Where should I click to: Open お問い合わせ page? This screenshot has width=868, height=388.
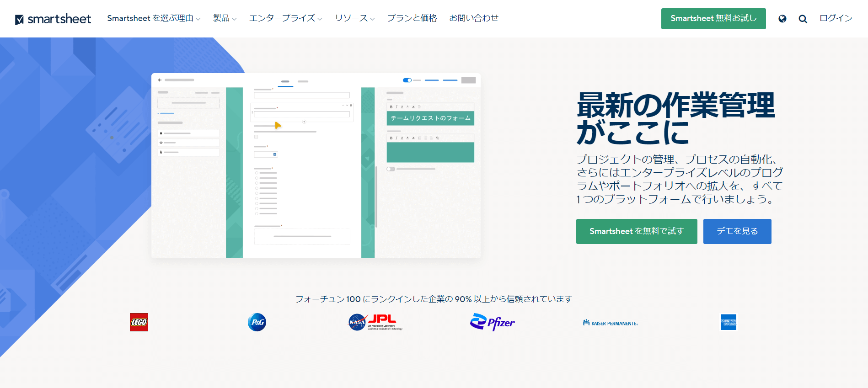tap(474, 18)
